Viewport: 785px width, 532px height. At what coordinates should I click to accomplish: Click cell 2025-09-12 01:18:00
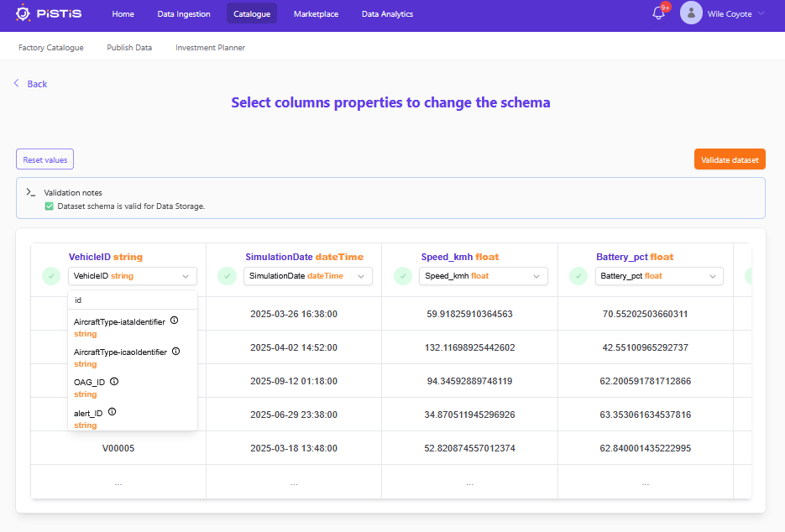(x=294, y=381)
